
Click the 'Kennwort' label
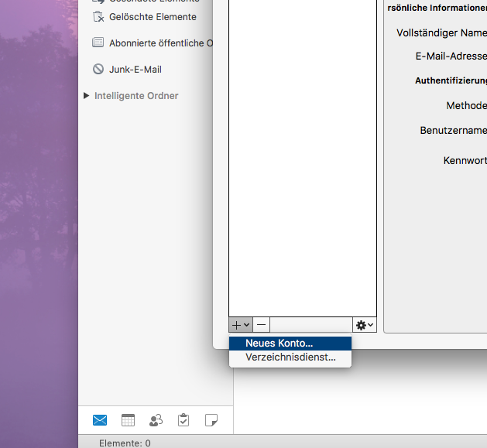pos(465,161)
